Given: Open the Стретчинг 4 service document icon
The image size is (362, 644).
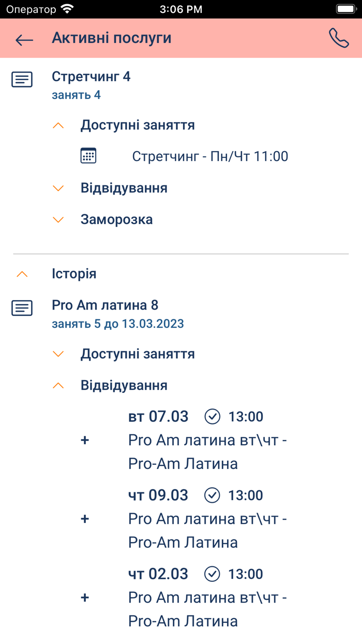Looking at the screenshot, I should (21, 80).
